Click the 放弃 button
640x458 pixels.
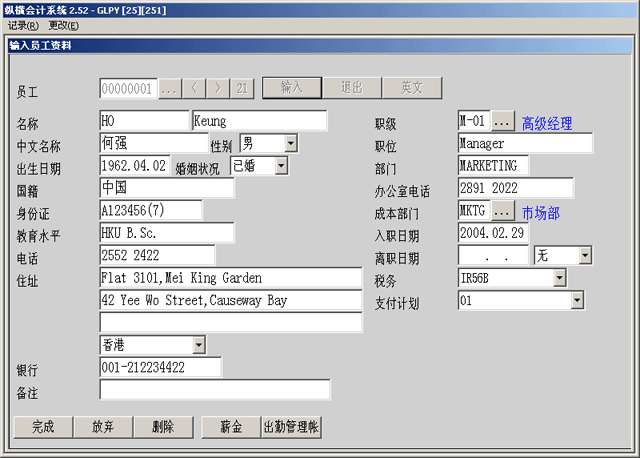click(x=103, y=427)
